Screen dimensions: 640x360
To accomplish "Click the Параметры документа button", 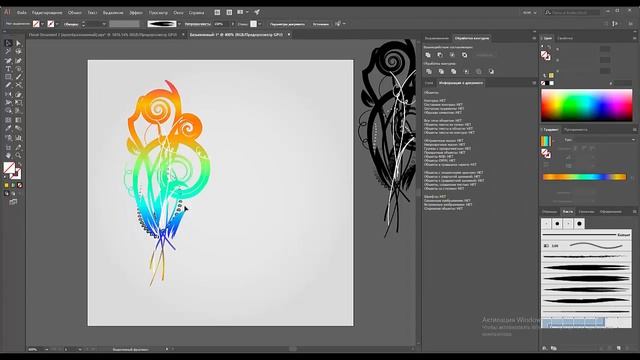I will point(287,24).
